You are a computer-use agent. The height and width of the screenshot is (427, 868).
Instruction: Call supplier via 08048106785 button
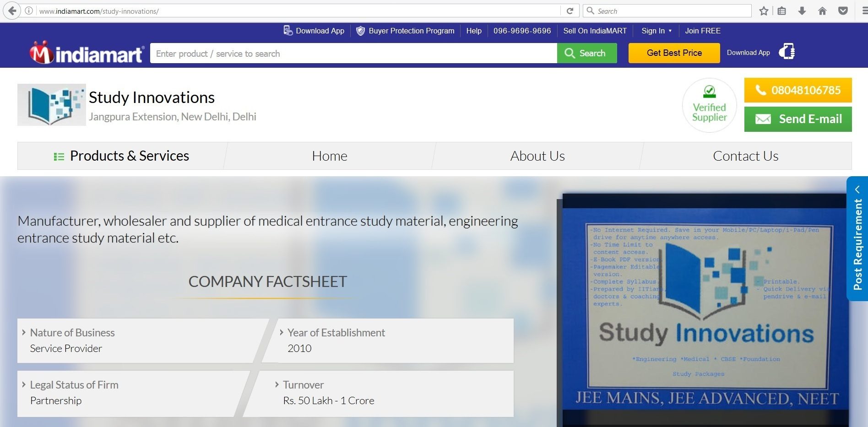[x=798, y=90]
